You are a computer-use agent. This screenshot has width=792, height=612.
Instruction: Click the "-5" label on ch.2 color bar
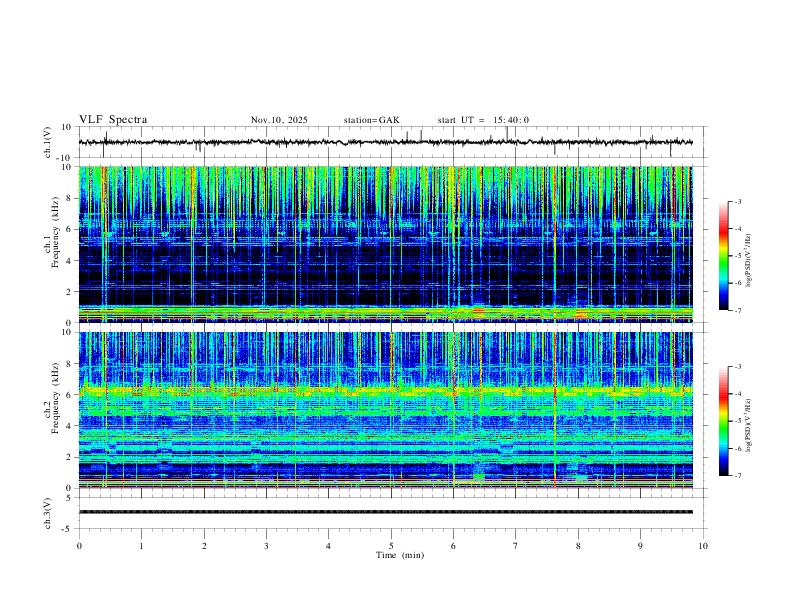pyautogui.click(x=737, y=421)
